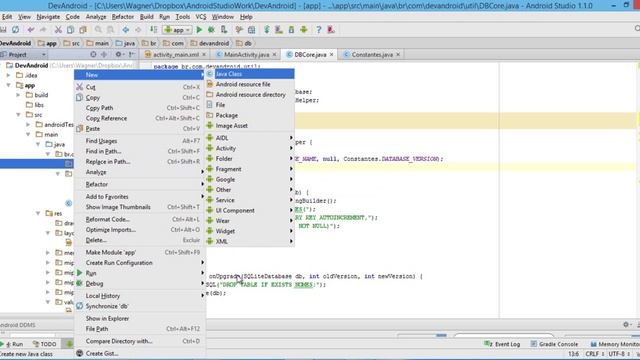The width and height of the screenshot is (640, 360).
Task: Choose Package in New submenu
Action: tap(249, 116)
